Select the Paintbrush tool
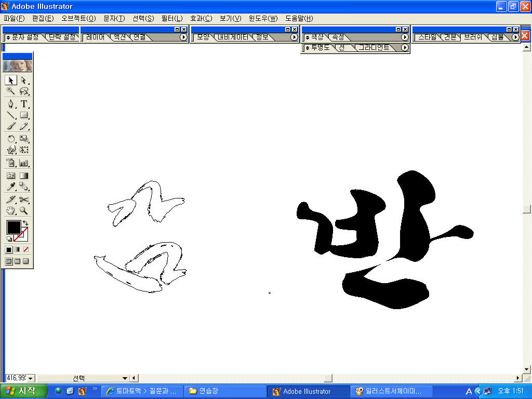This screenshot has height=399, width=532. 11,126
